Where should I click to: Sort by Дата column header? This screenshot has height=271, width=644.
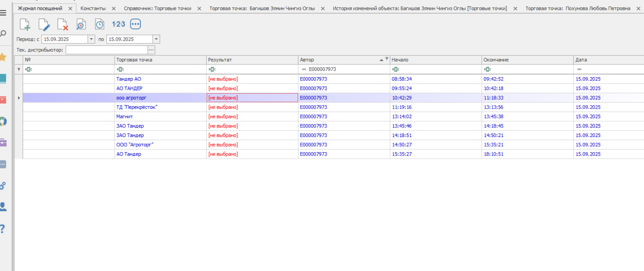[x=609, y=60]
